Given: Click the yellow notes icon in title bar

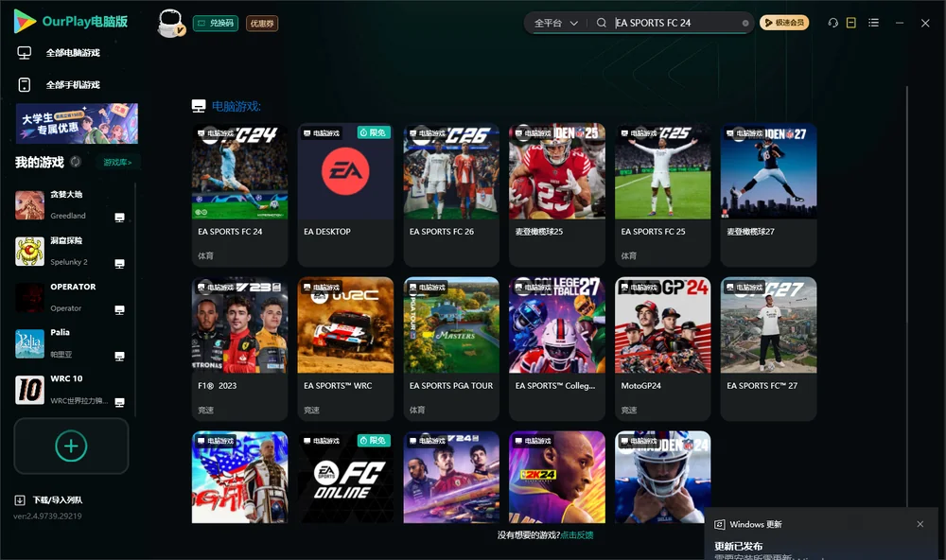Looking at the screenshot, I should pyautogui.click(x=850, y=23).
